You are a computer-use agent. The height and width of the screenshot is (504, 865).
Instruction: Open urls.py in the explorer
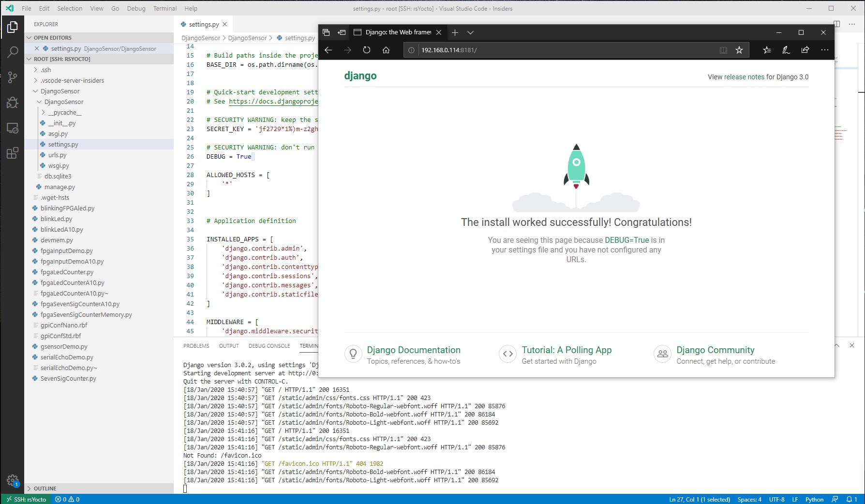coord(57,155)
